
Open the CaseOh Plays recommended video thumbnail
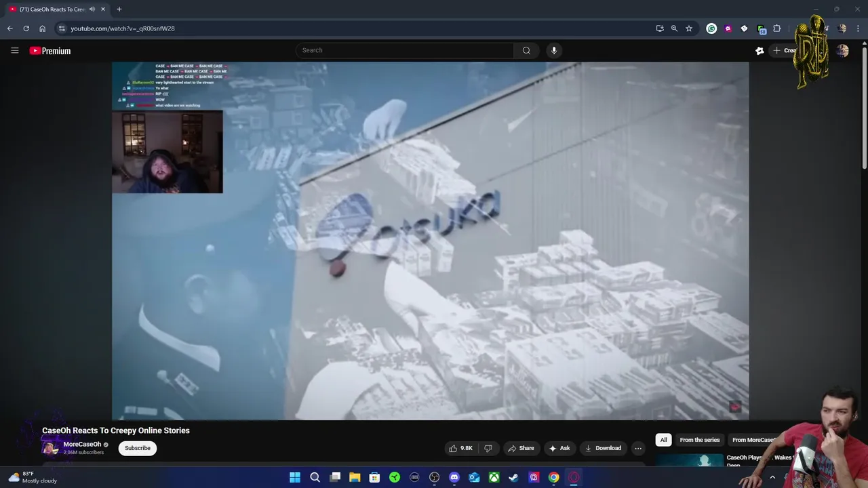[x=689, y=460]
